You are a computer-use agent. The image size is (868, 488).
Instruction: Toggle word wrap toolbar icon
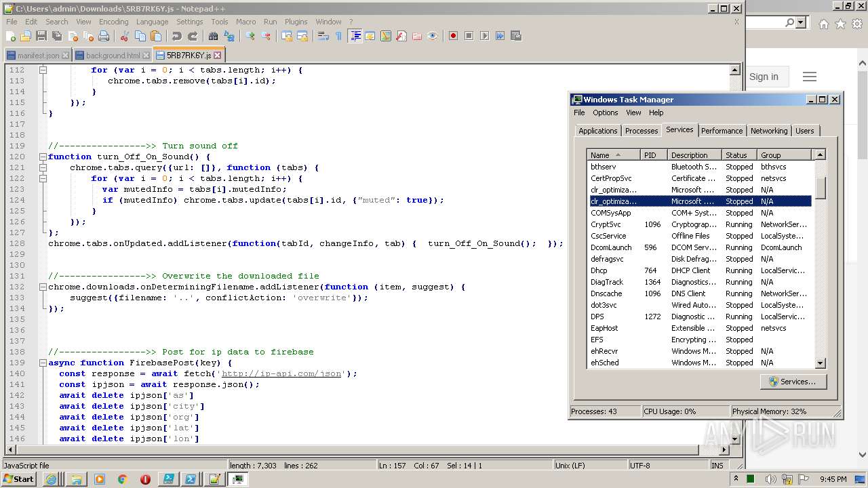[323, 36]
